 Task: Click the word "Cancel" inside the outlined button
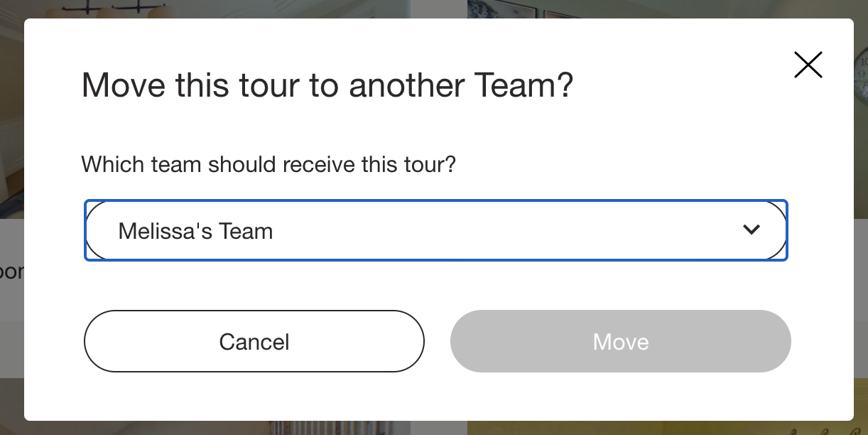(254, 342)
